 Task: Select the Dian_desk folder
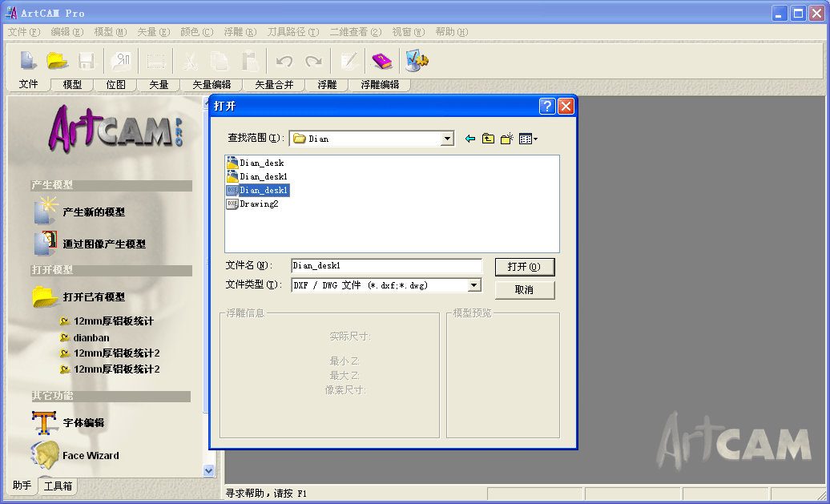coord(256,163)
